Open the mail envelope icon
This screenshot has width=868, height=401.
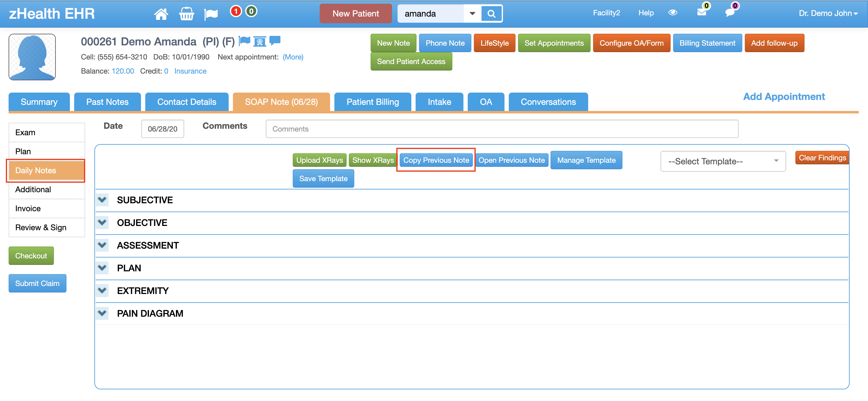702,13
